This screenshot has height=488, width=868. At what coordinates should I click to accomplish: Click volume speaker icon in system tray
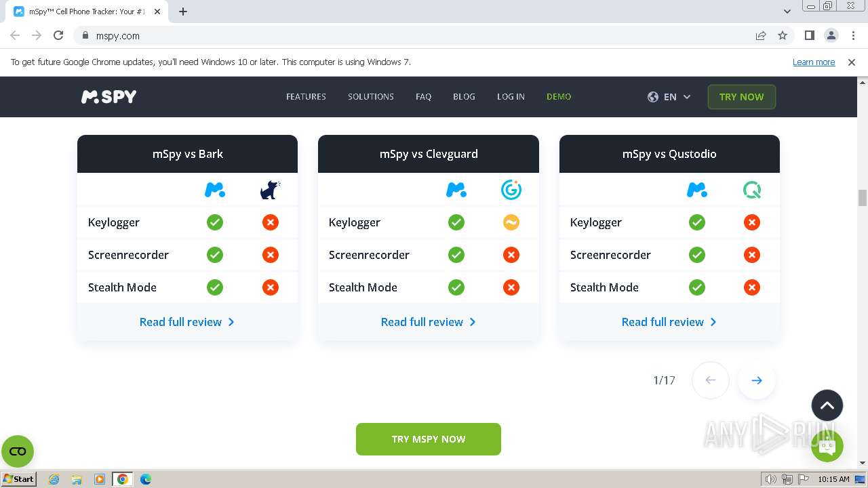pos(771,479)
